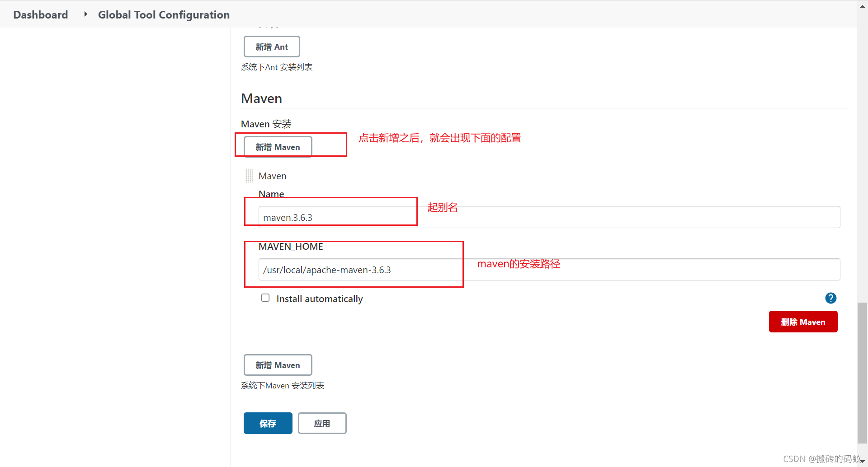Grab the Maven installation drag handle
This screenshot has height=467, width=868.
coord(249,176)
